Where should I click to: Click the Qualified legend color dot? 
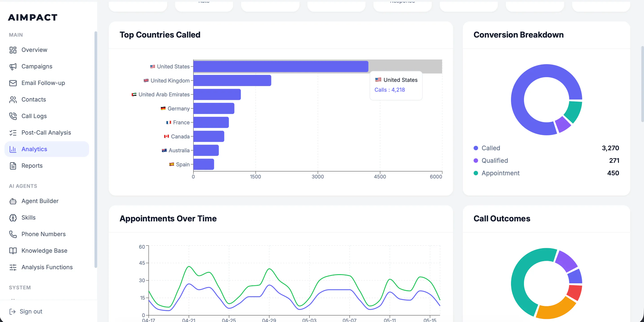[476, 161]
